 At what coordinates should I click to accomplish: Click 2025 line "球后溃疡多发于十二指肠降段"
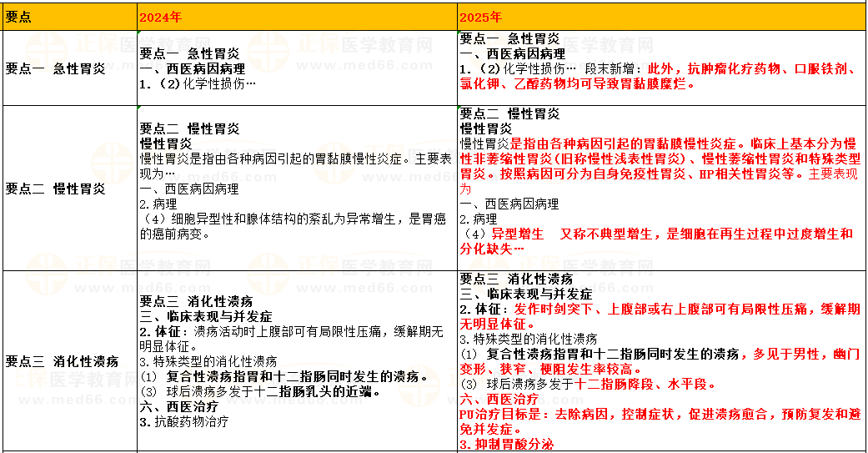584,384
